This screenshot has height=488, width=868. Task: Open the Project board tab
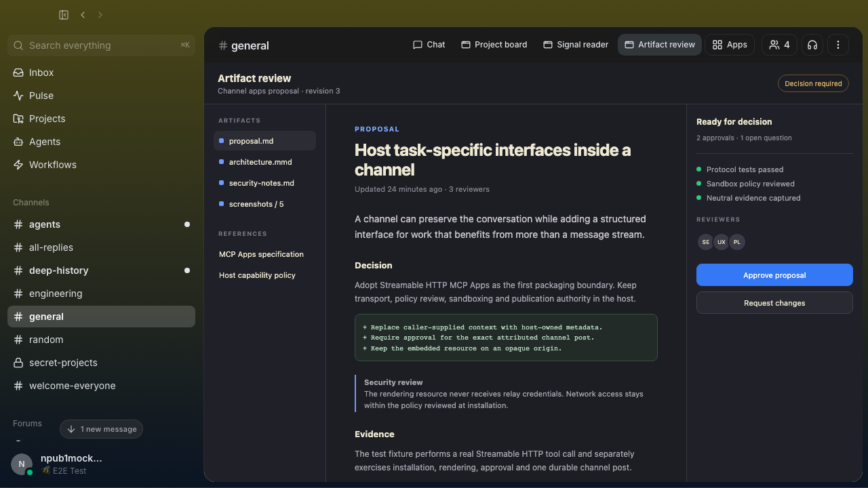click(x=494, y=45)
